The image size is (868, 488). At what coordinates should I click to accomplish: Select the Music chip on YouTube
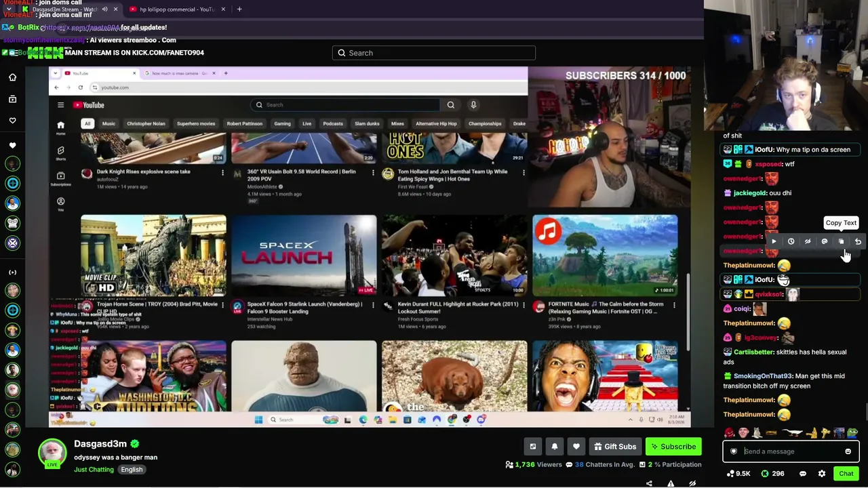108,124
